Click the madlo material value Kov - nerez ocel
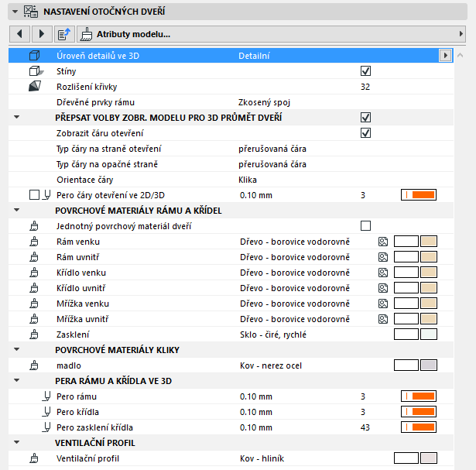Image resolution: width=476 pixels, height=470 pixels. (x=270, y=365)
